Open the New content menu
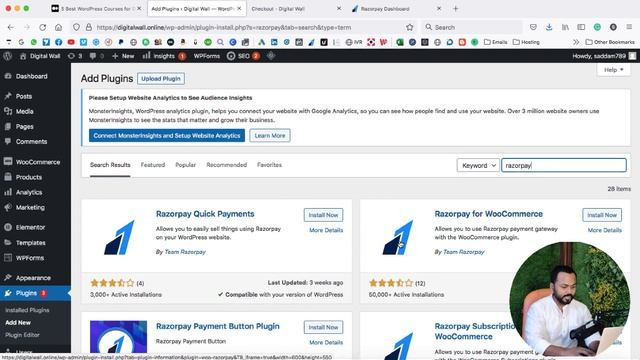Image resolution: width=640 pixels, height=360 pixels. pos(123,56)
